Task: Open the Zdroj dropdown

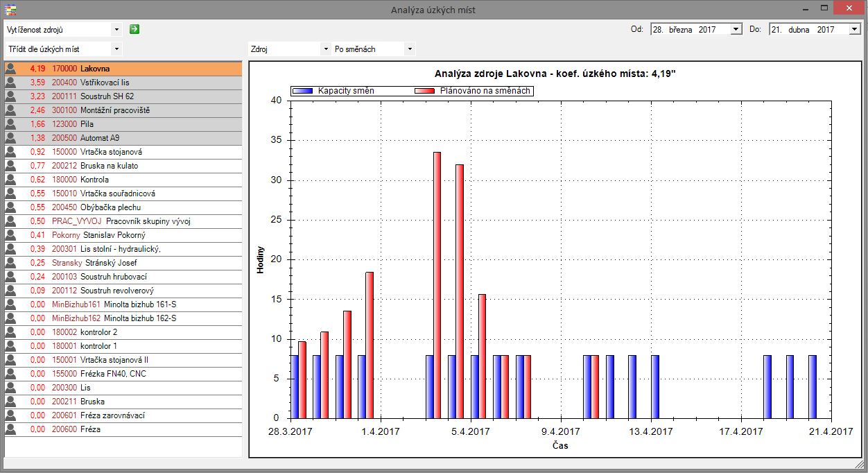Action: point(326,49)
